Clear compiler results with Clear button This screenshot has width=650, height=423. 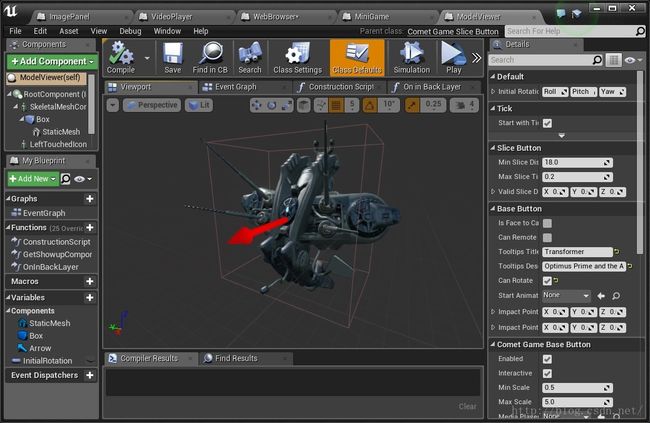(x=468, y=406)
